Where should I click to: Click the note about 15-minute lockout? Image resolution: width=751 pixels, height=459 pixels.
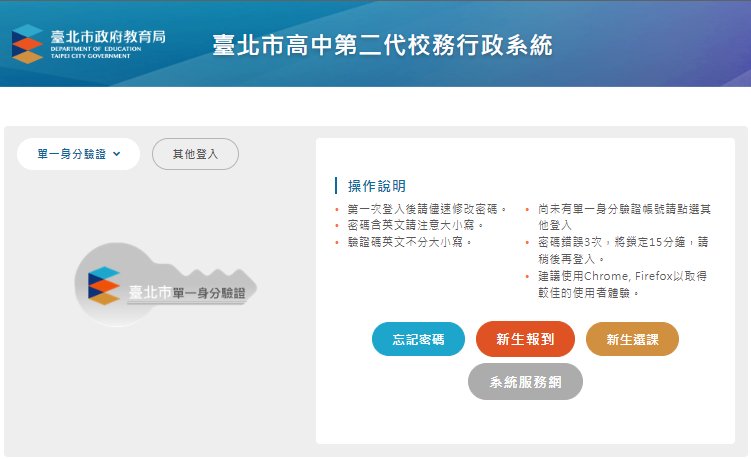(624, 250)
